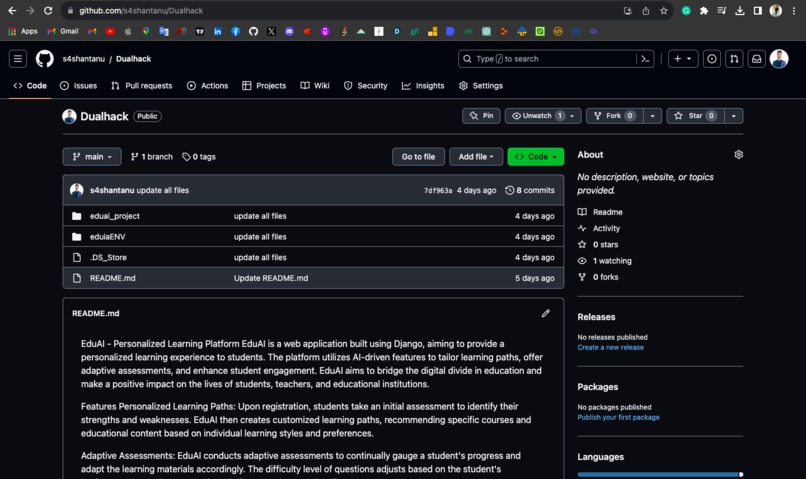The width and height of the screenshot is (806, 479).
Task: Open the Projects tab
Action: point(264,86)
